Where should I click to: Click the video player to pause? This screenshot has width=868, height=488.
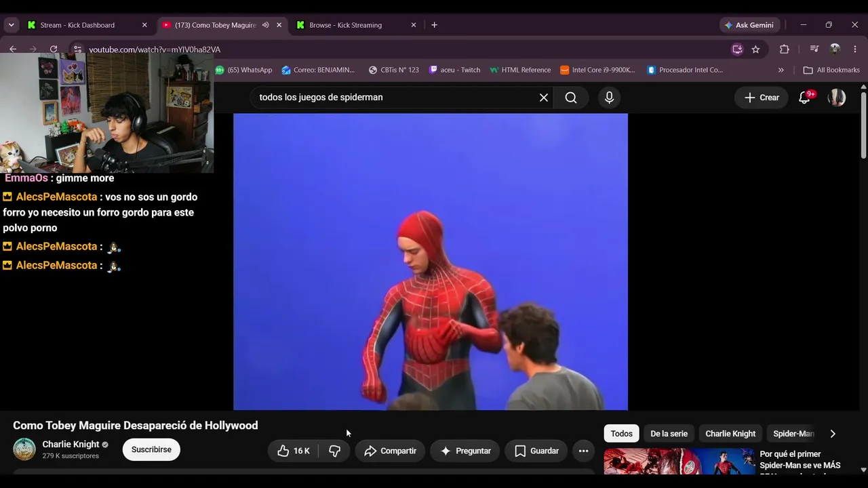pyautogui.click(x=431, y=262)
